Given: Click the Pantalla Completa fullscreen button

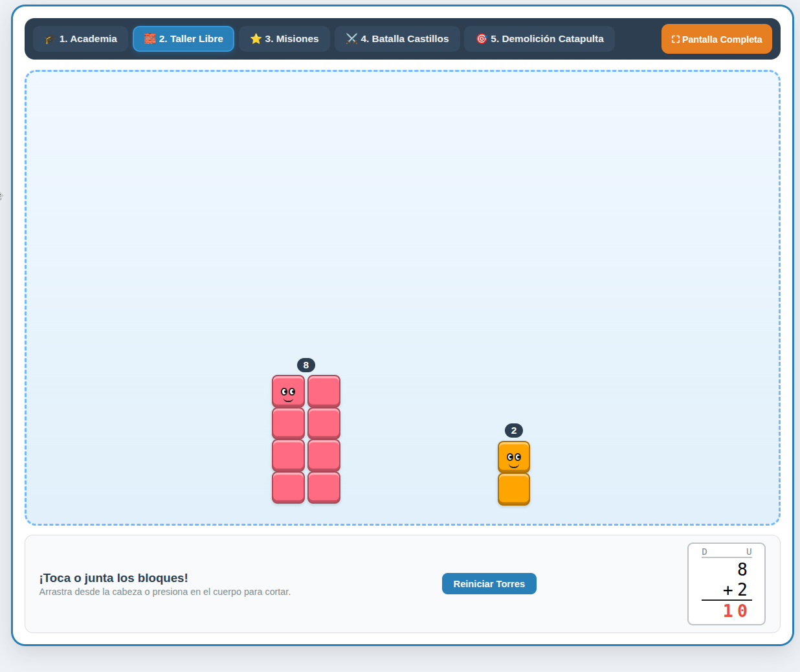Looking at the screenshot, I should tap(717, 39).
